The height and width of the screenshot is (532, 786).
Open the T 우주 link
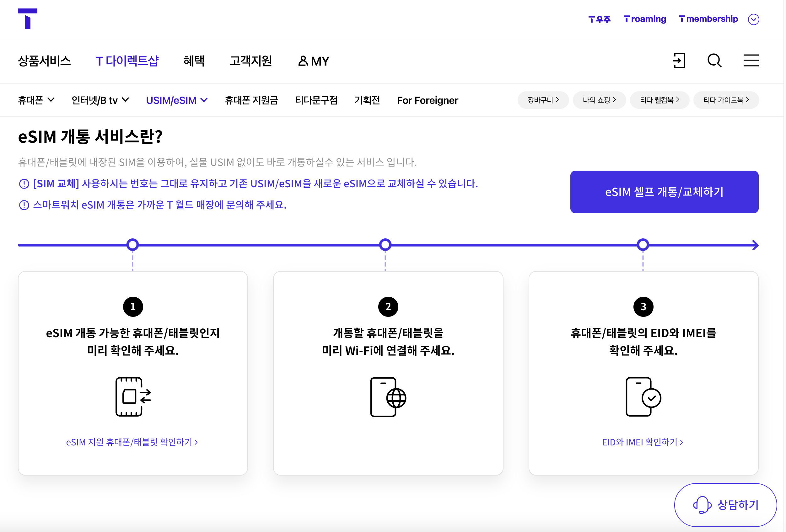tap(599, 19)
